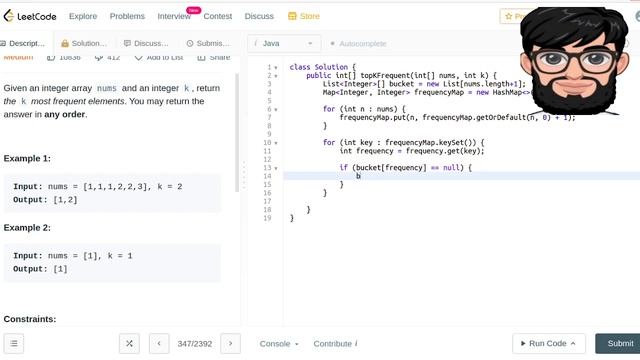
Task: Click the clock icon on the Submissions tab
Action: (190, 43)
